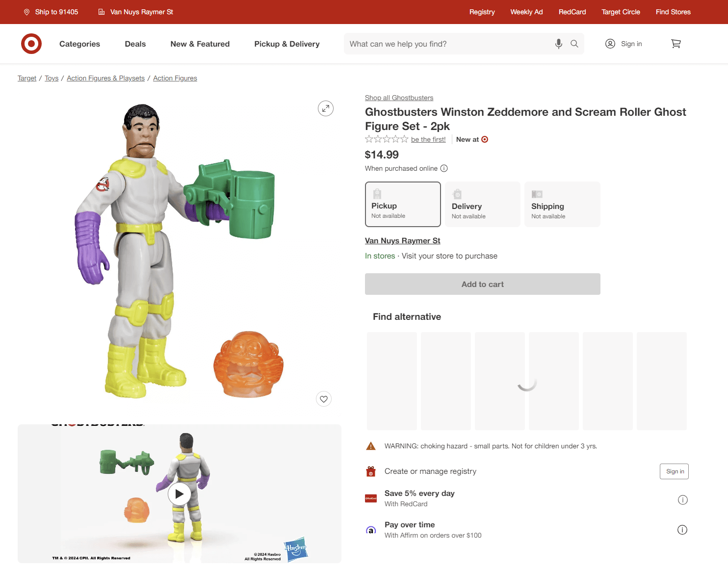Screen dimensions: 728x571
Task: Favorite this item with heart icon
Action: point(324,399)
